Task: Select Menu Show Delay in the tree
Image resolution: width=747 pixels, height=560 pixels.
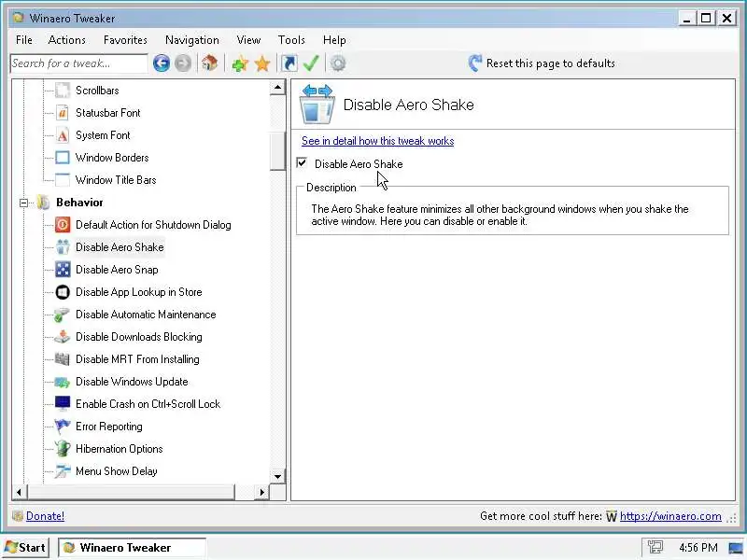Action: click(116, 471)
